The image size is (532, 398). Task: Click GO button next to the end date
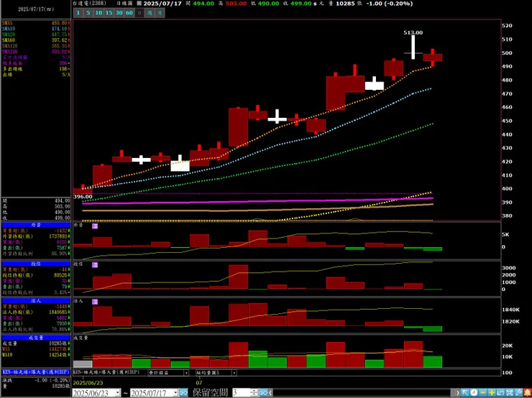click(x=183, y=393)
